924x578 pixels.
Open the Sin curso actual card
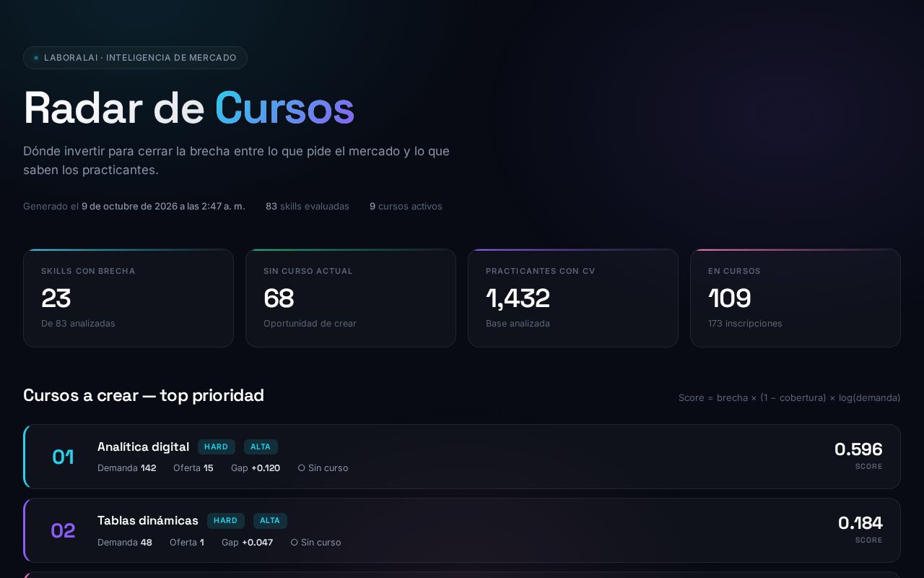(351, 298)
